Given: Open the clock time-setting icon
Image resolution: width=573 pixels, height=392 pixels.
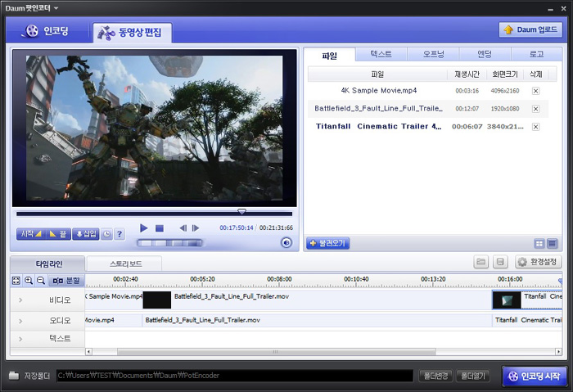Looking at the screenshot, I should [x=106, y=234].
